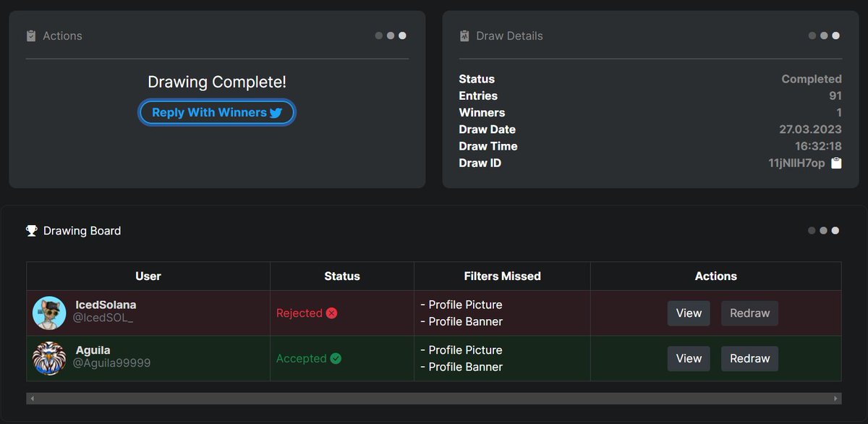Click the IcedSolana user name
868x424 pixels.
106,305
